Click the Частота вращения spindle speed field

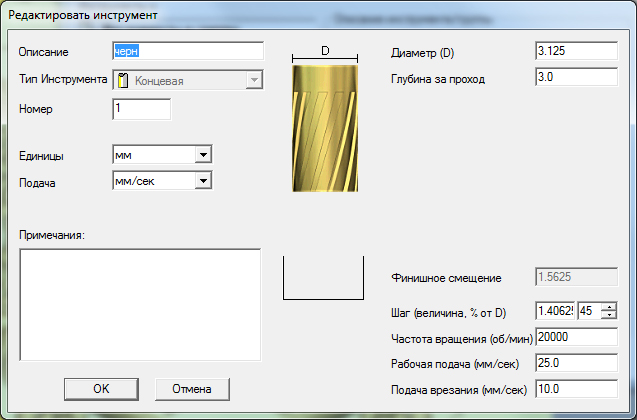[576, 337]
